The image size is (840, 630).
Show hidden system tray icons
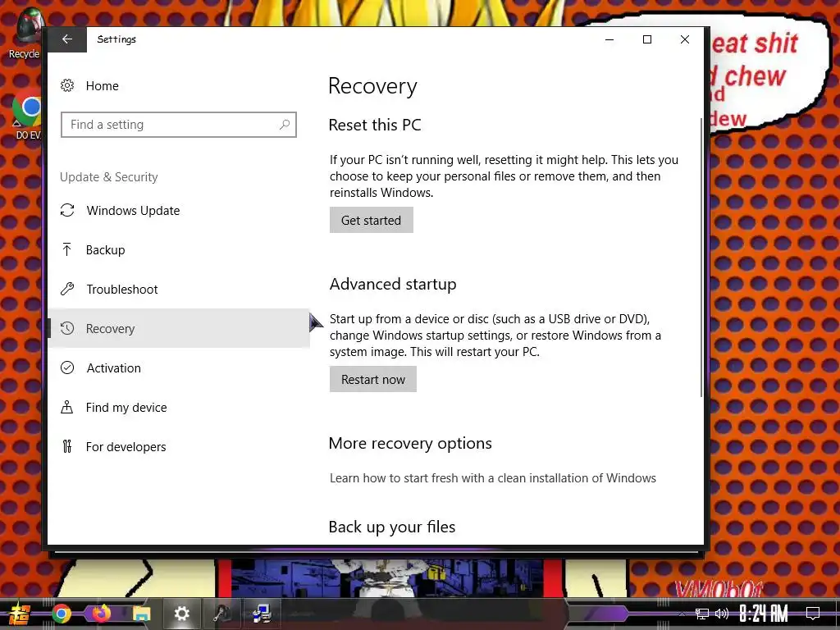point(682,614)
